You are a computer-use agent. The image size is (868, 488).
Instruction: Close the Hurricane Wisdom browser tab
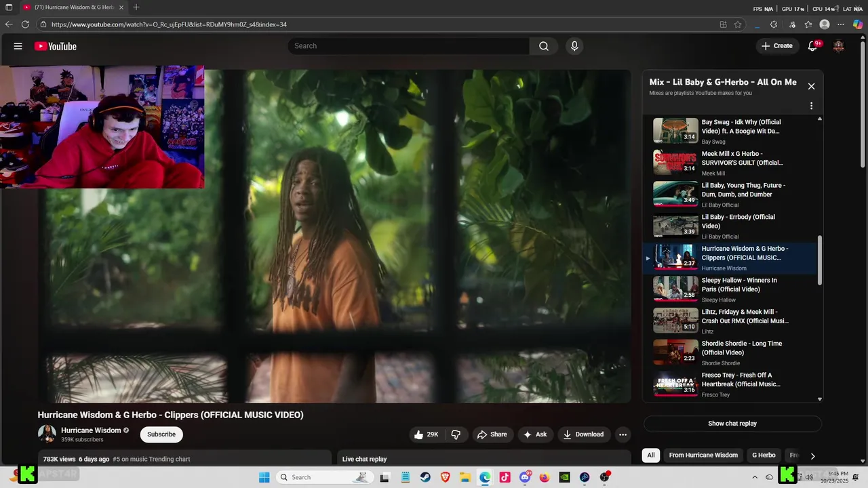click(x=121, y=7)
